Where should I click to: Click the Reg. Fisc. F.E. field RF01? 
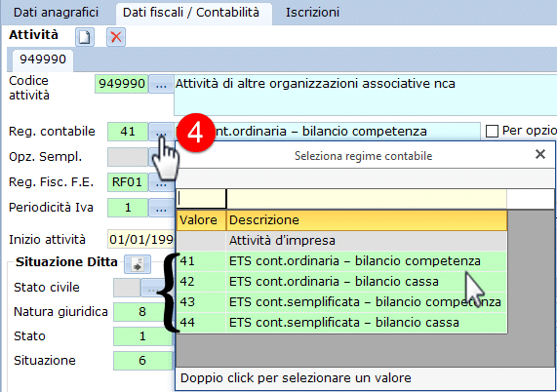point(128,182)
